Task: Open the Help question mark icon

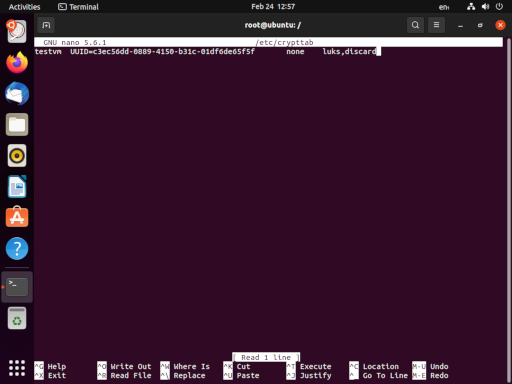Action: click(x=17, y=248)
